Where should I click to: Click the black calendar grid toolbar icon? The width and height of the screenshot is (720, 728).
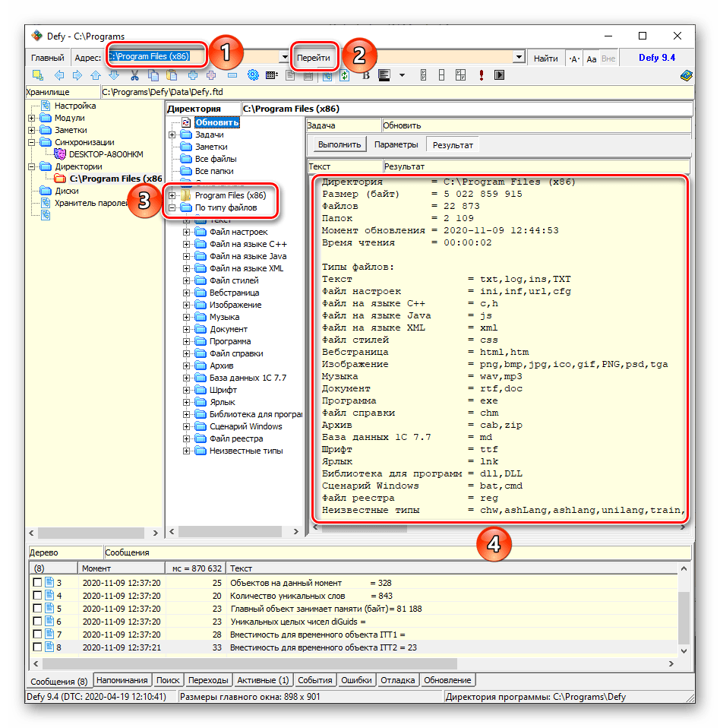point(272,75)
